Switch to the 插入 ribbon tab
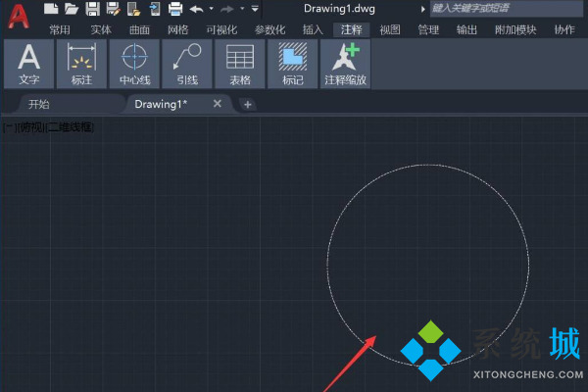Viewport: 588px width, 392px height. [313, 29]
